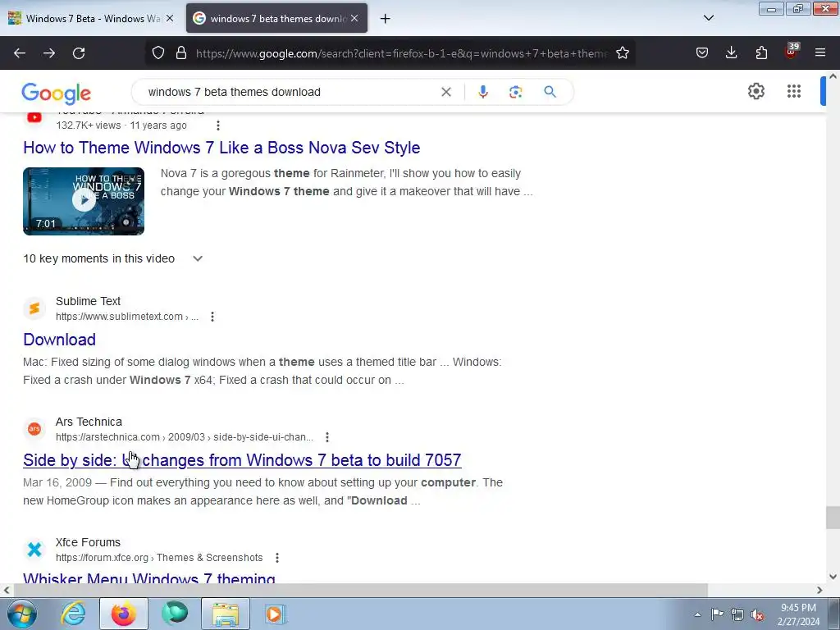This screenshot has height=630, width=840.
Task: Search by image with Google Lens
Action: [x=515, y=92]
